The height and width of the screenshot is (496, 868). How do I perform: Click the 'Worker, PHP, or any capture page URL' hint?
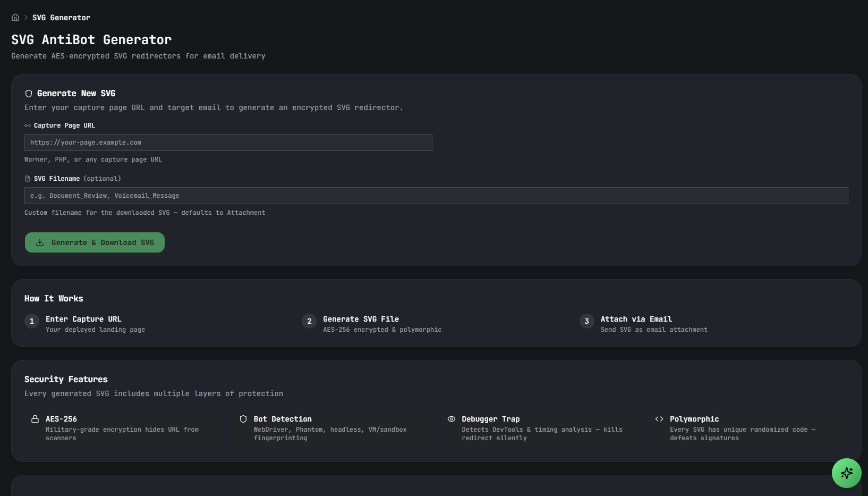(93, 159)
